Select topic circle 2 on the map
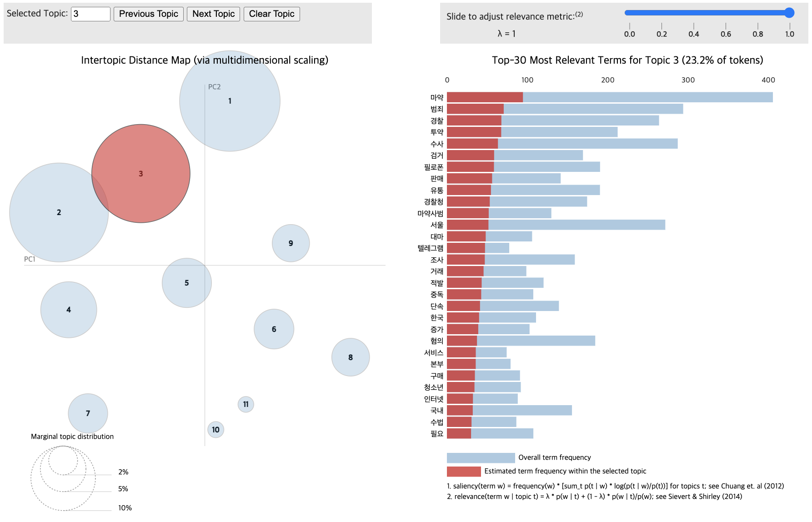Screen dimensions: 812x522 click(59, 212)
